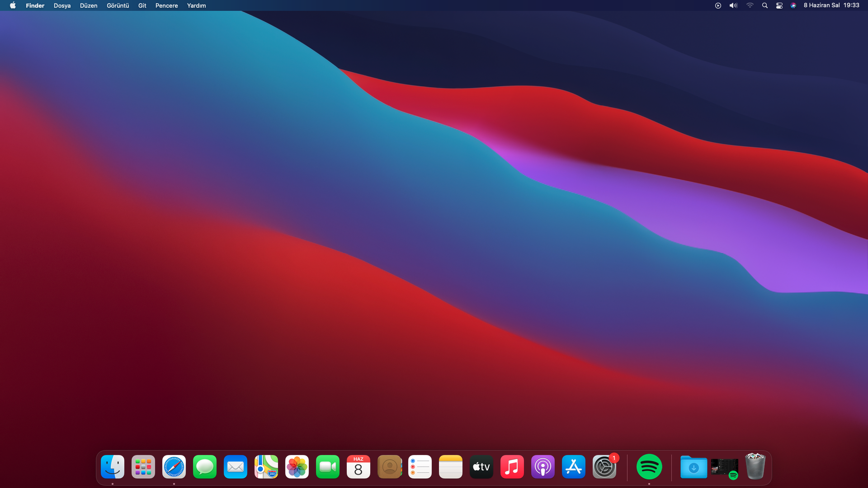Click the date and time 8 Haziran Sal

tap(831, 5)
